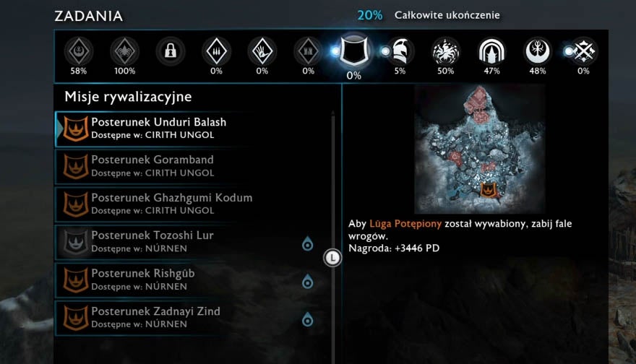Select mission Posterunek Unduri Balash
Screen dimensions: 636x364
click(193, 129)
